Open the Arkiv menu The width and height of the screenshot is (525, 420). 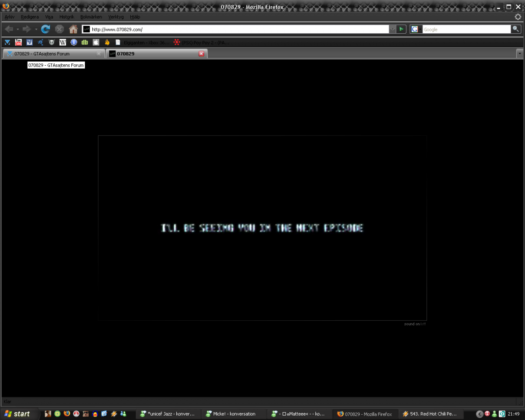click(x=10, y=17)
